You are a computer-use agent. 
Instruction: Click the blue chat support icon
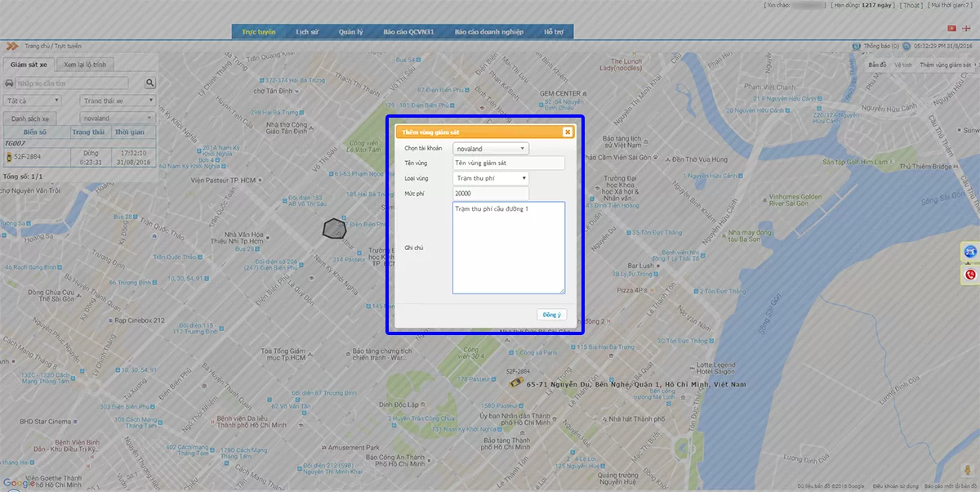[x=970, y=252]
